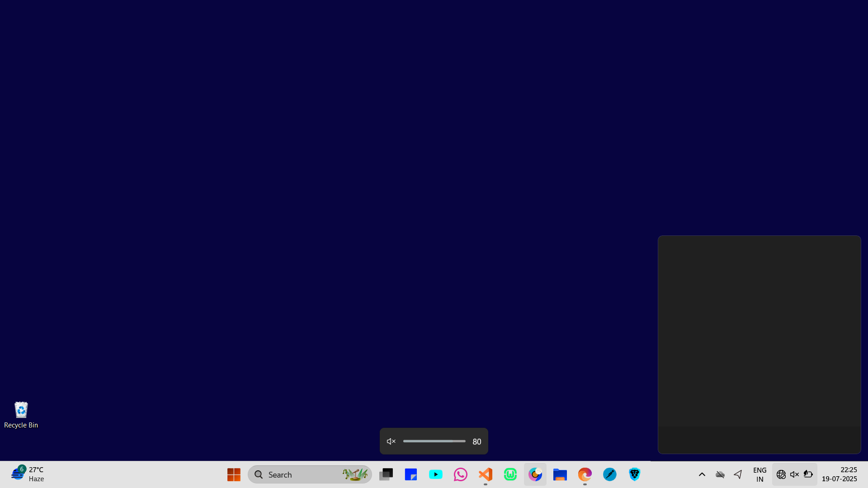Open the WampServer taskbar icon
This screenshot has height=488, width=868.
[x=510, y=474]
